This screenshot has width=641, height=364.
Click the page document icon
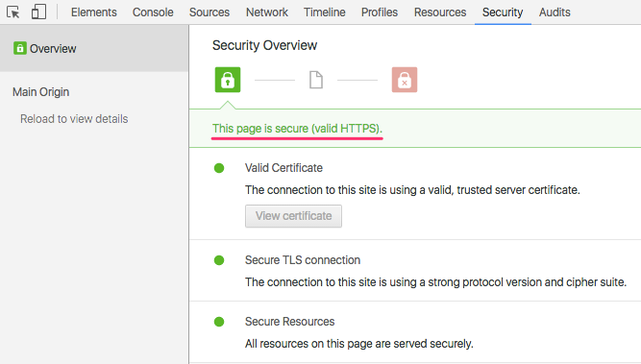(x=316, y=80)
